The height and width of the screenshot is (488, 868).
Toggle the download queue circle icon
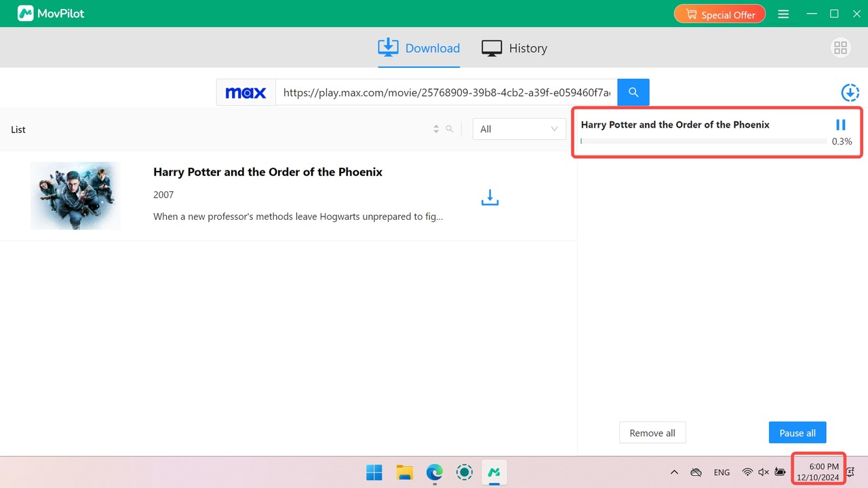[850, 93]
